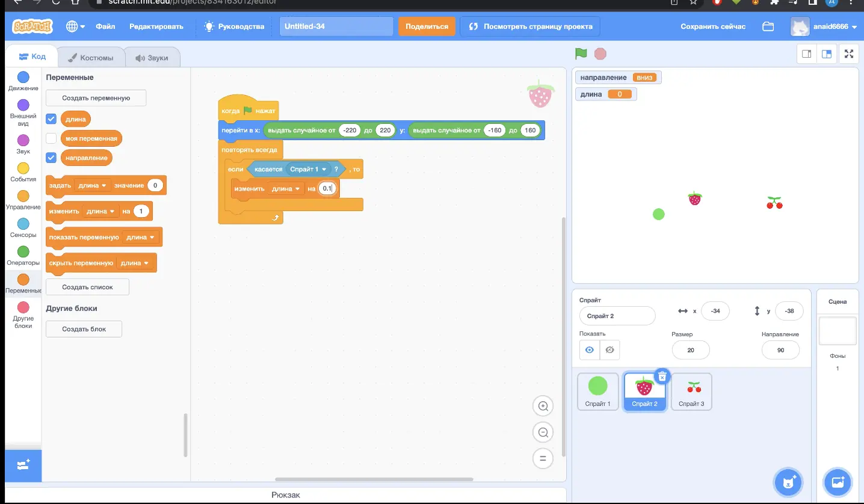Zoom out on the code workspace
This screenshot has height=504, width=864.
pos(543,432)
